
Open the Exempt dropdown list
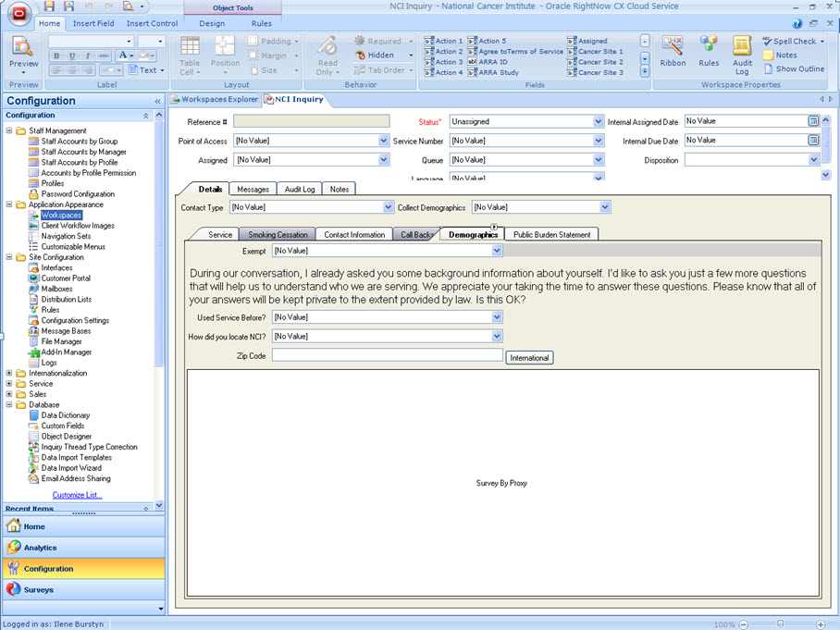tap(497, 251)
